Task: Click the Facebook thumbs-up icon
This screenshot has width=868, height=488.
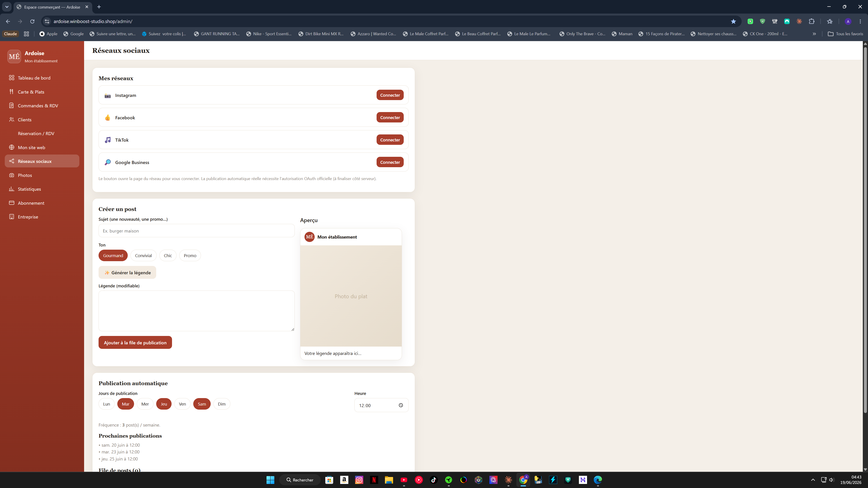Action: (108, 117)
